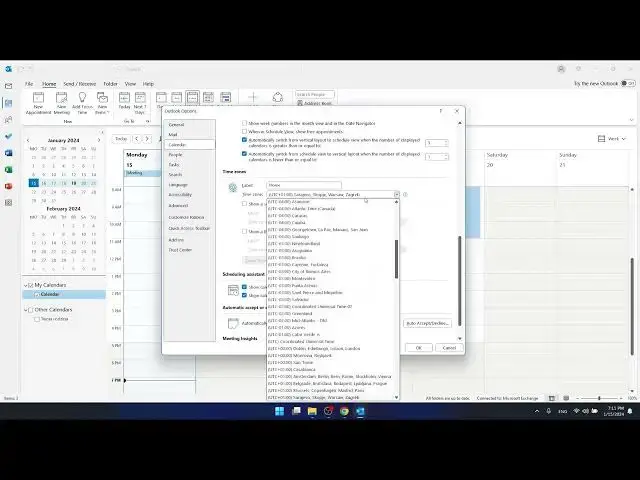Screen dimensions: 640x480
Task: Open the View ribbon tab
Action: [130, 84]
